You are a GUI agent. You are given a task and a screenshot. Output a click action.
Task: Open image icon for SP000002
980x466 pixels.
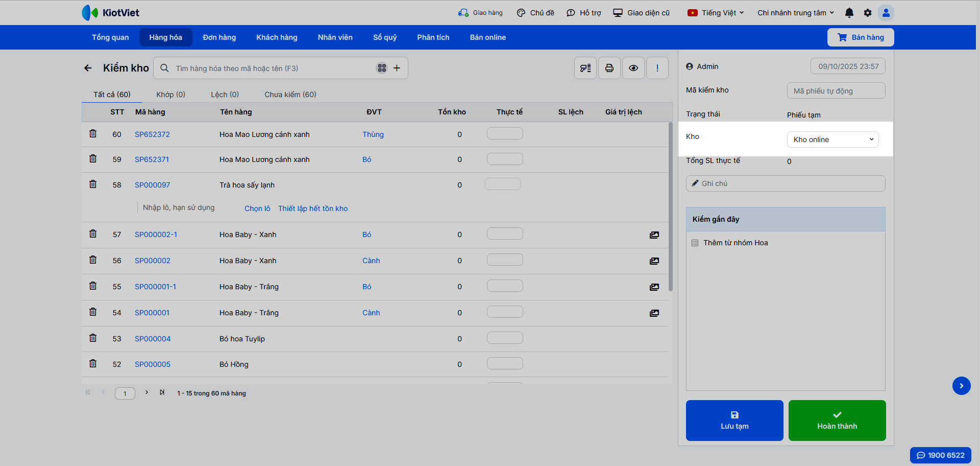tap(654, 261)
